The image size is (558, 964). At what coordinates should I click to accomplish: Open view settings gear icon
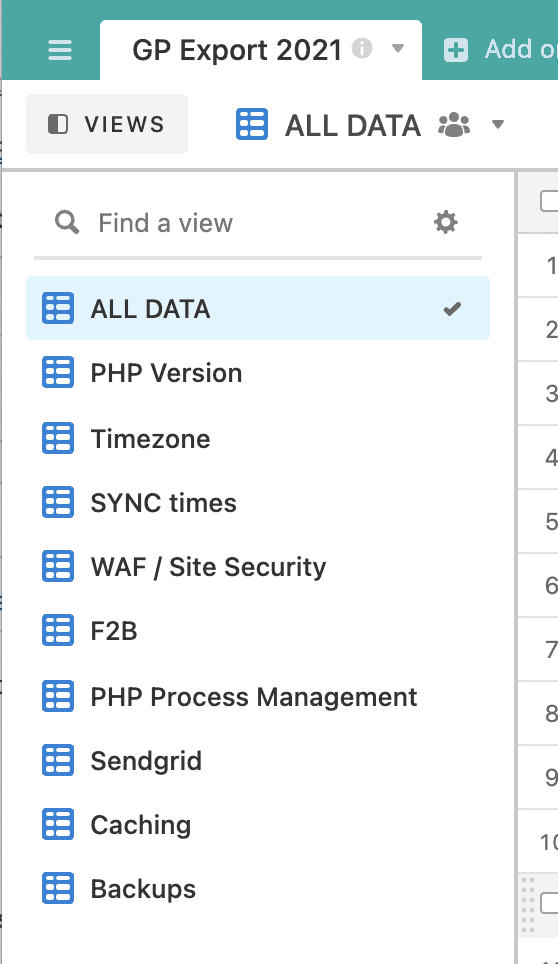pyautogui.click(x=446, y=222)
